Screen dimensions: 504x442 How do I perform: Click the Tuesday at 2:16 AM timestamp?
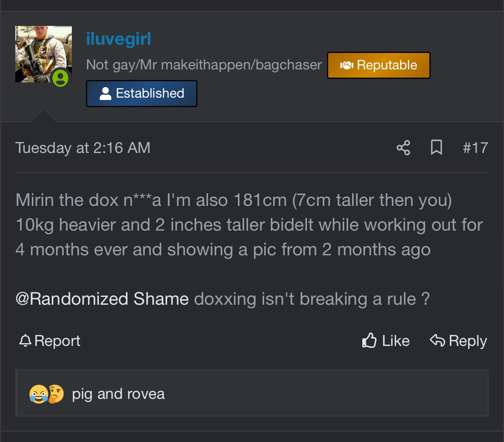83,148
